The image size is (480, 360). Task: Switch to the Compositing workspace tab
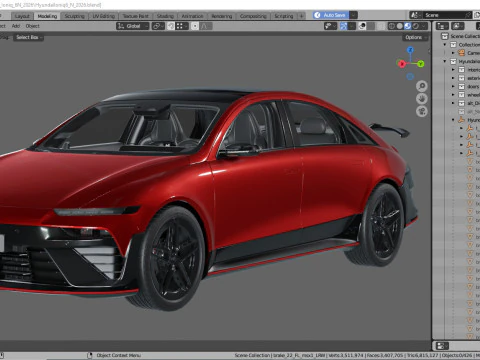click(x=253, y=16)
